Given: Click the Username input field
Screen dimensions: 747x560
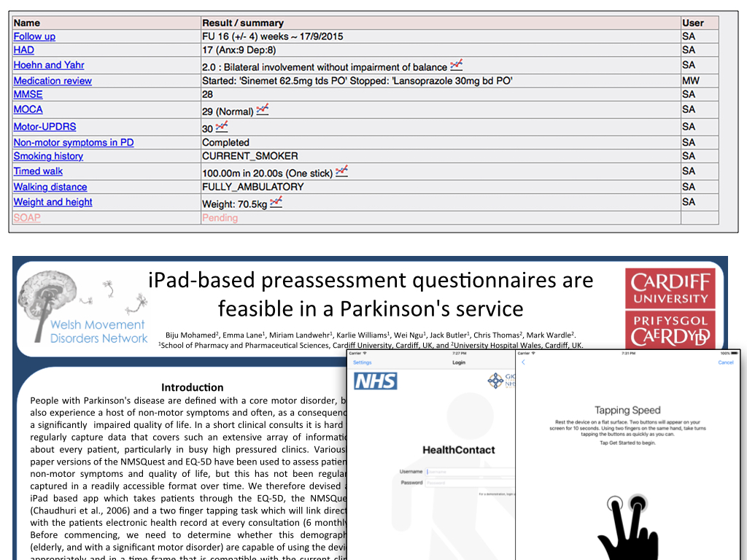Looking at the screenshot, I should tap(467, 472).
